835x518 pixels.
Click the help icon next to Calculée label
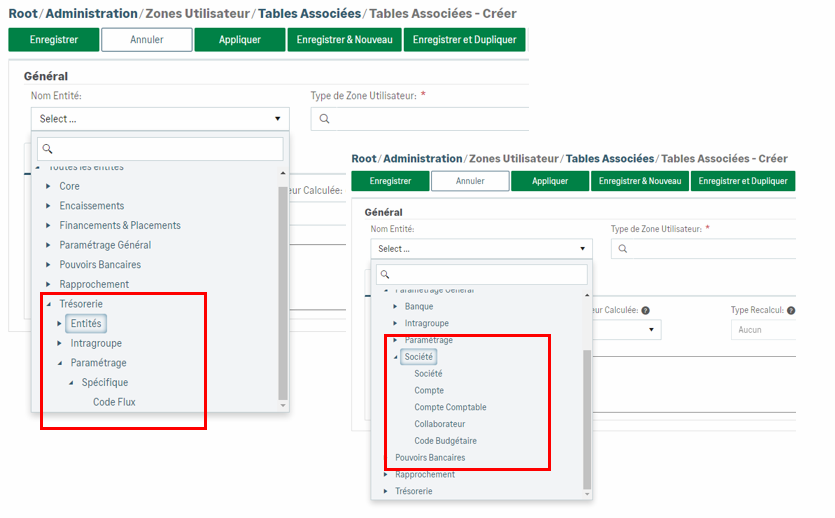pyautogui.click(x=645, y=311)
